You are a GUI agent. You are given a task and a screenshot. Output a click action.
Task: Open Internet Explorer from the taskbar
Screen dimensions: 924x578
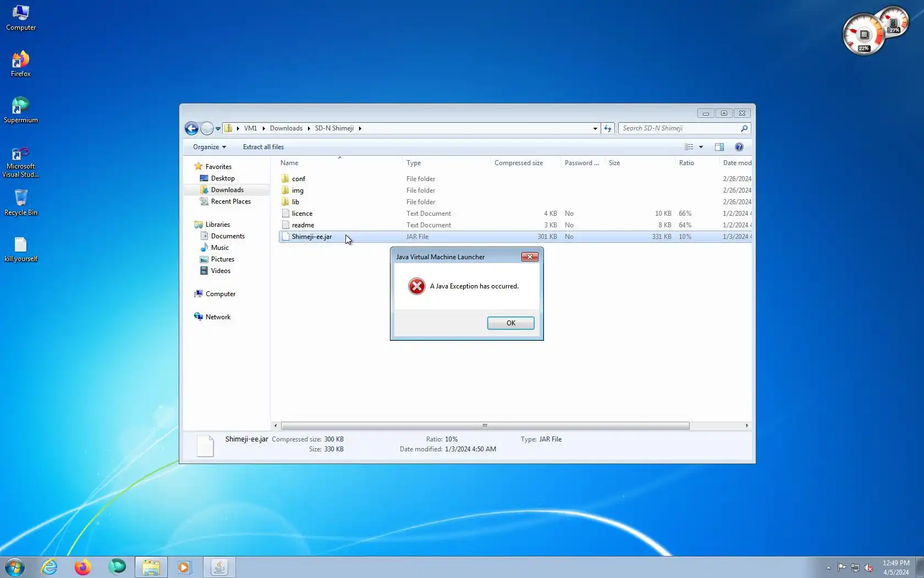[x=50, y=567]
